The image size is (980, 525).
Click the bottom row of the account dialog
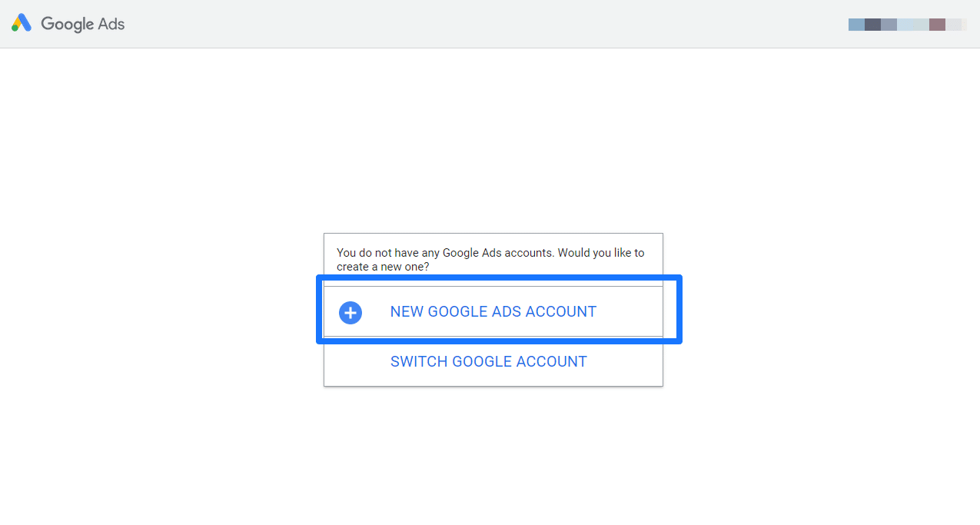pyautogui.click(x=493, y=361)
